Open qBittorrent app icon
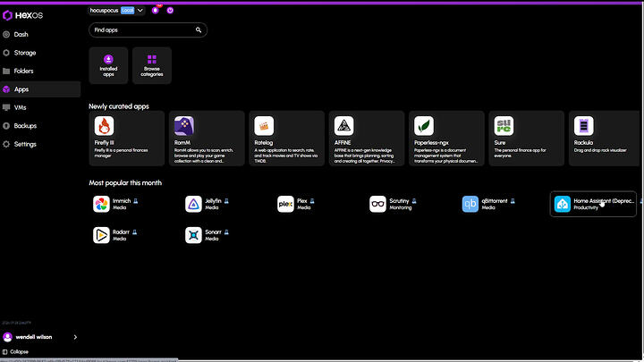The height and width of the screenshot is (362, 644). point(470,204)
